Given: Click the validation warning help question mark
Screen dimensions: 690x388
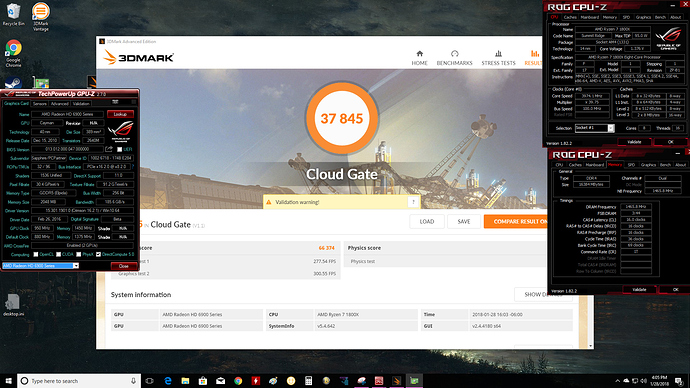Looking at the screenshot, I should pyautogui.click(x=413, y=202).
